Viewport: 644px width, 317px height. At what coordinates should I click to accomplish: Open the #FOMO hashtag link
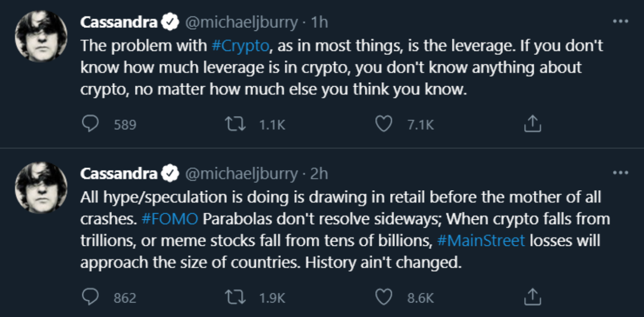pos(169,219)
